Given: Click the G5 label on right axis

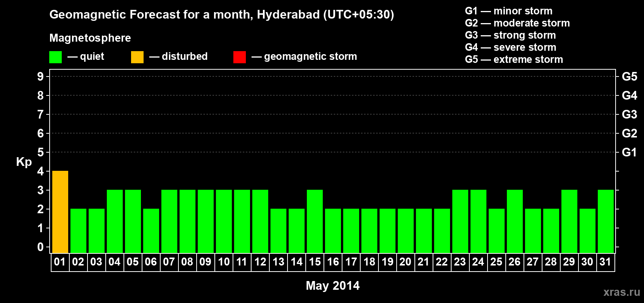Looking at the screenshot, I should point(629,77).
